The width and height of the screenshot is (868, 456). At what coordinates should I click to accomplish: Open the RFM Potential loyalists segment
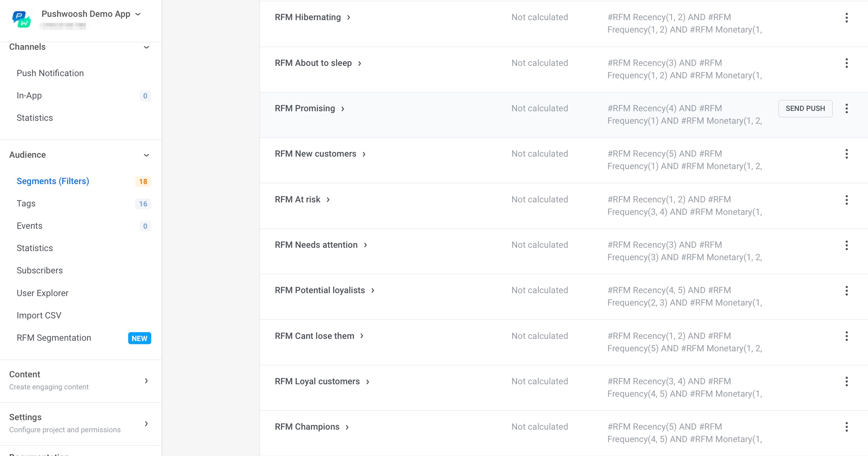click(320, 290)
